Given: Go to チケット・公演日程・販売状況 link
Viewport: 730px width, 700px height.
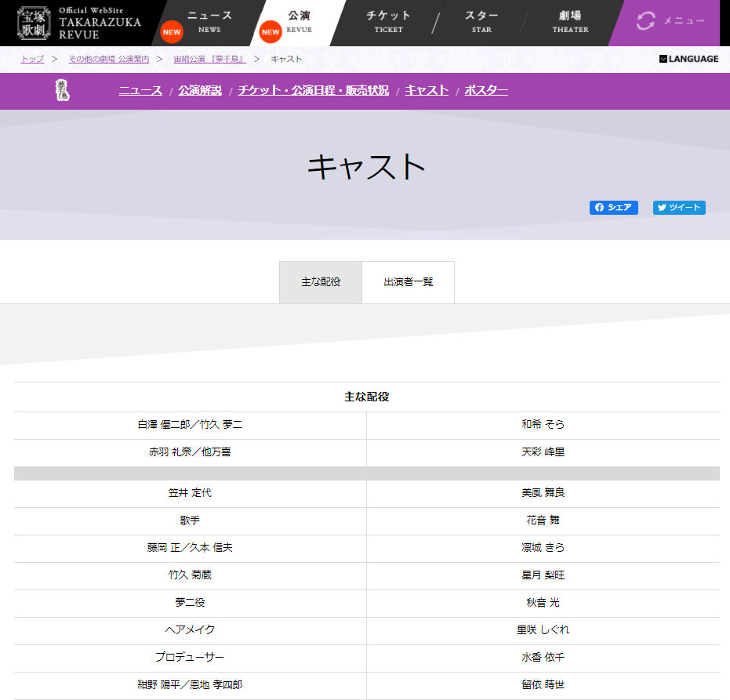Looking at the screenshot, I should (314, 91).
